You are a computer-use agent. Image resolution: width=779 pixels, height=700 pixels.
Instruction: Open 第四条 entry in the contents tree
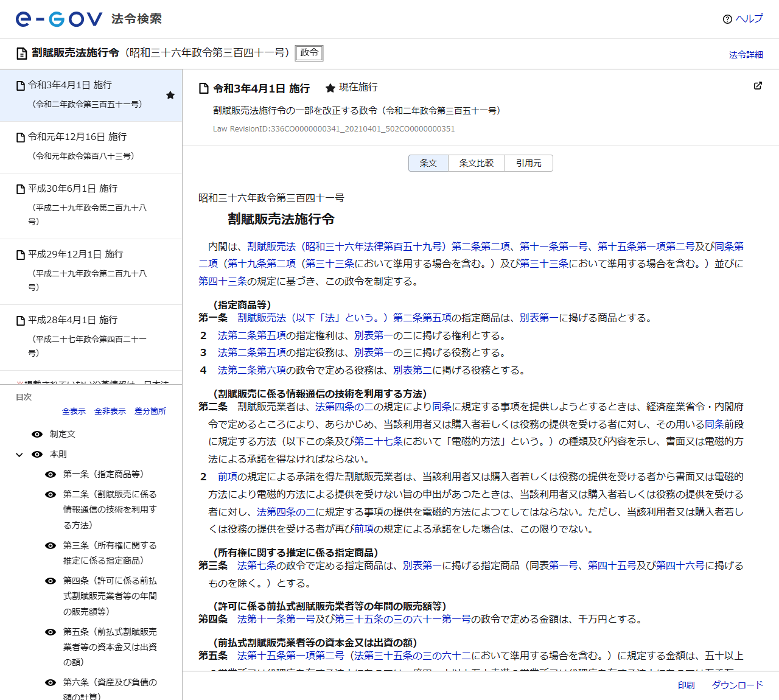pyautogui.click(x=110, y=596)
